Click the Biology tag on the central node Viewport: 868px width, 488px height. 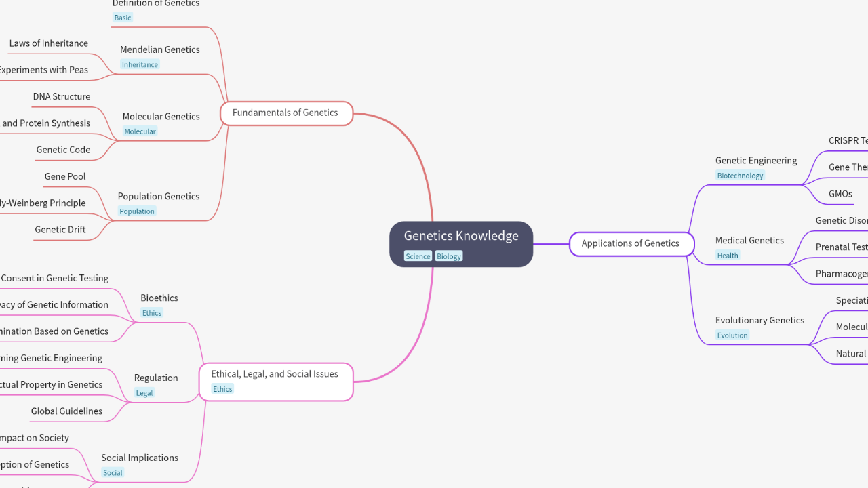(449, 256)
